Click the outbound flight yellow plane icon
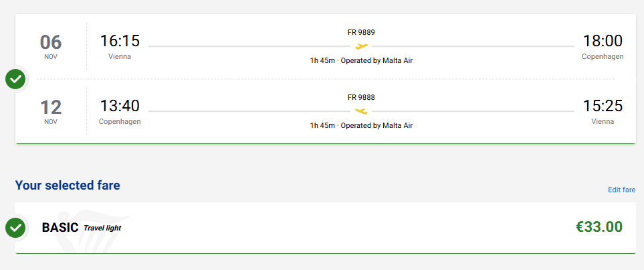The height and width of the screenshot is (270, 644). [x=361, y=46]
